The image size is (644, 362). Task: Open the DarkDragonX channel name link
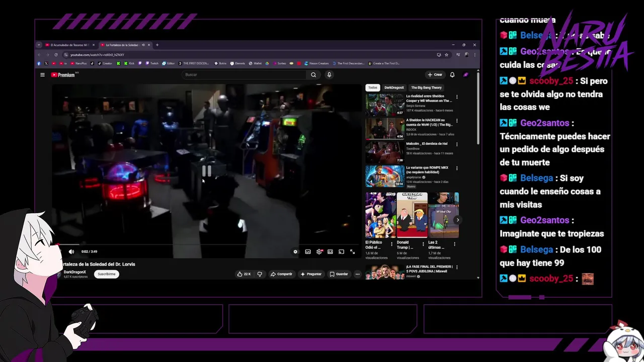coord(75,272)
